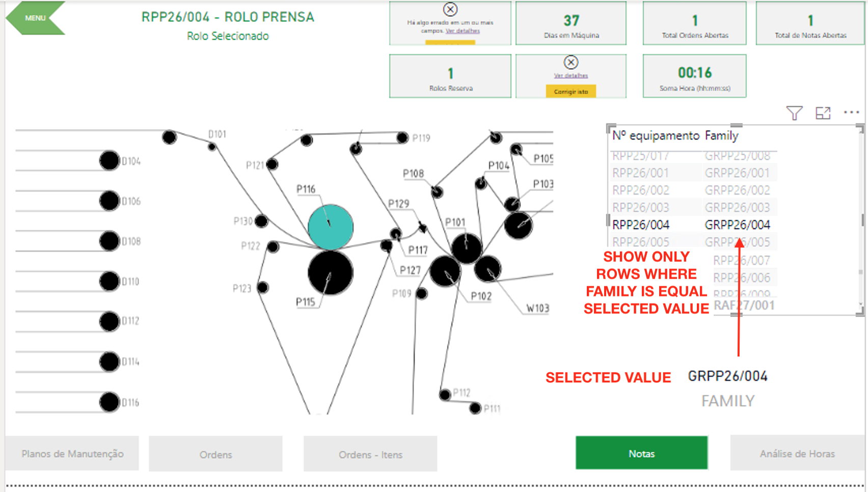
Task: Select table row RPP26/001
Action: 693,173
